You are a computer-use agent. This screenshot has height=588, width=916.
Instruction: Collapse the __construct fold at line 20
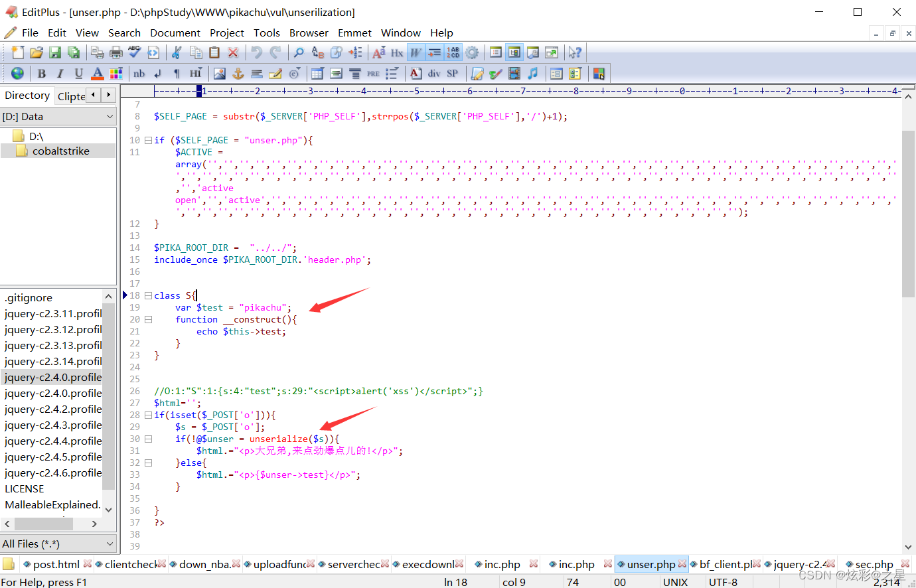pyautogui.click(x=148, y=319)
